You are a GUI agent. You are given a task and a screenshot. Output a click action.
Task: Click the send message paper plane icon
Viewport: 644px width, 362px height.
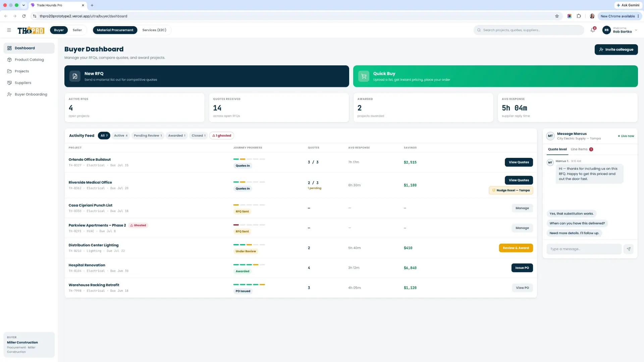tap(629, 249)
